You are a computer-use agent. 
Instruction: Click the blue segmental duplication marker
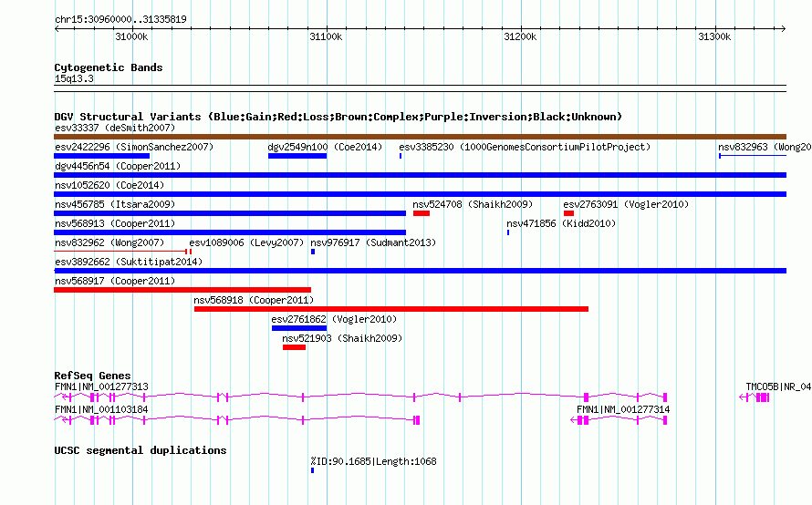coord(312,470)
